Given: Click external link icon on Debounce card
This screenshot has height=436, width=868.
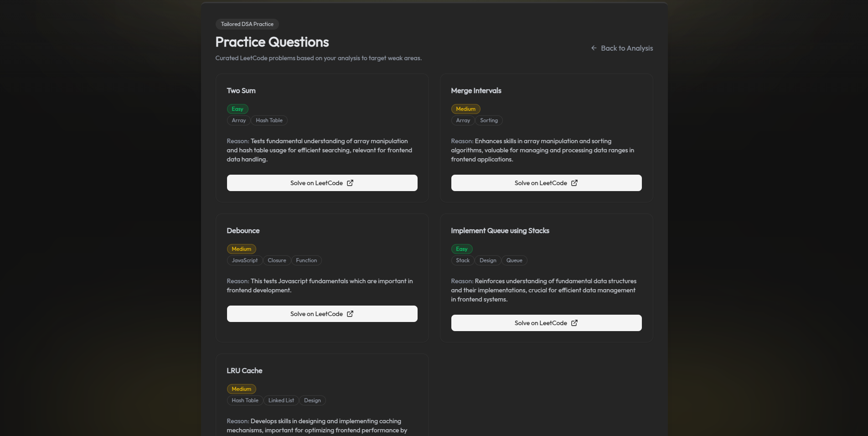Looking at the screenshot, I should [350, 314].
